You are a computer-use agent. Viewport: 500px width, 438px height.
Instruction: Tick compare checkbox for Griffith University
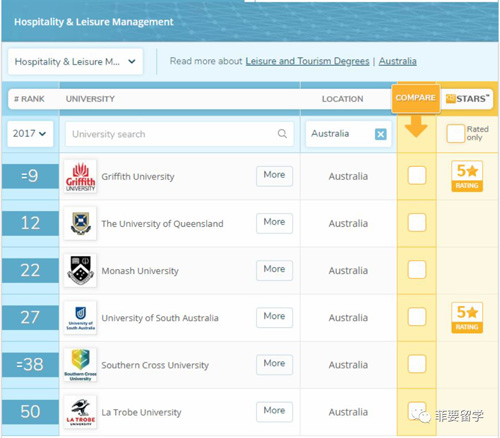(417, 175)
